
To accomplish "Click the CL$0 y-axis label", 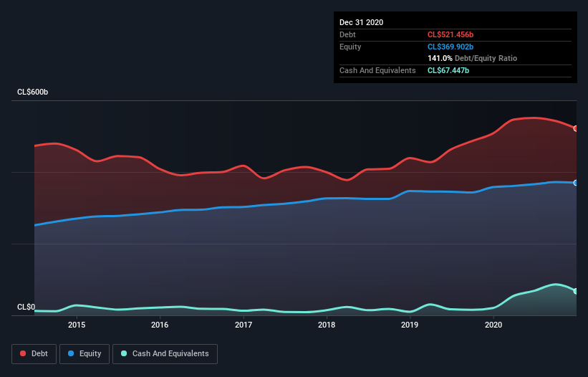I will pyautogui.click(x=26, y=307).
